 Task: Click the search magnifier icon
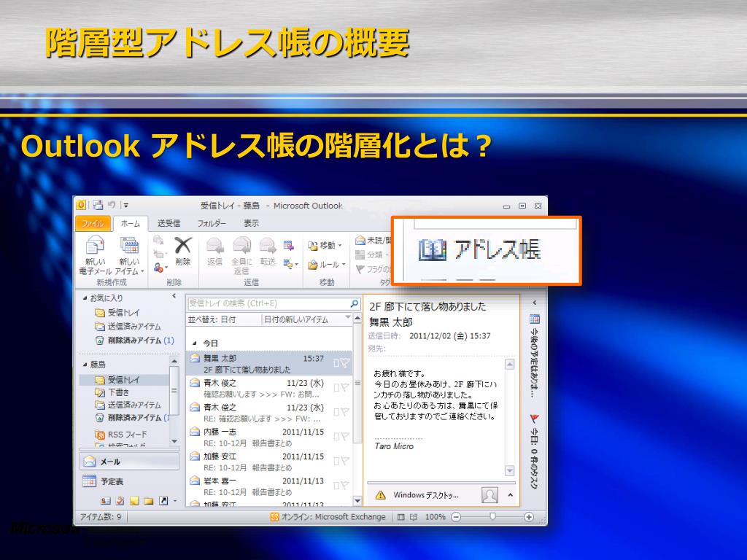pyautogui.click(x=355, y=303)
